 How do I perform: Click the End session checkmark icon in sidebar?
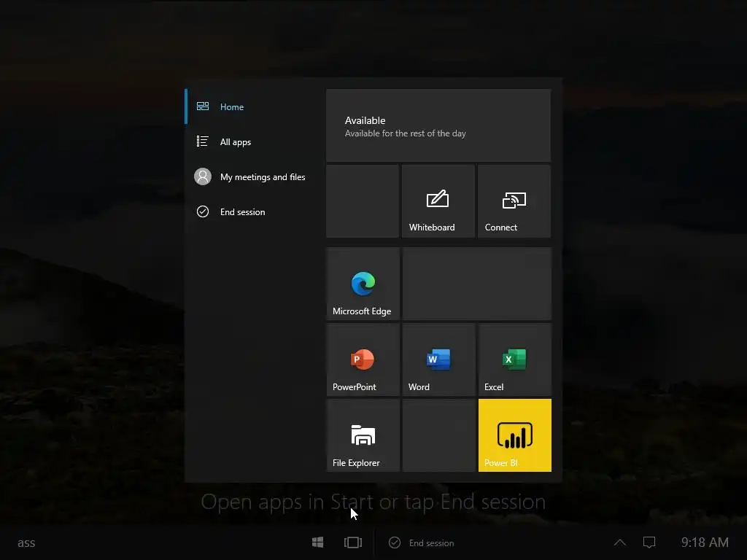pyautogui.click(x=203, y=211)
